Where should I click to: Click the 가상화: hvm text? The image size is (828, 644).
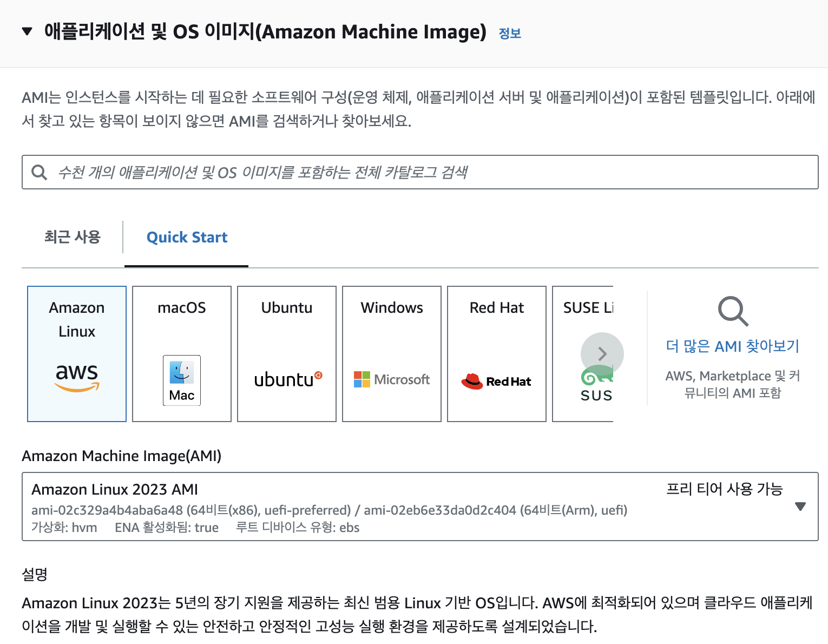tap(64, 528)
